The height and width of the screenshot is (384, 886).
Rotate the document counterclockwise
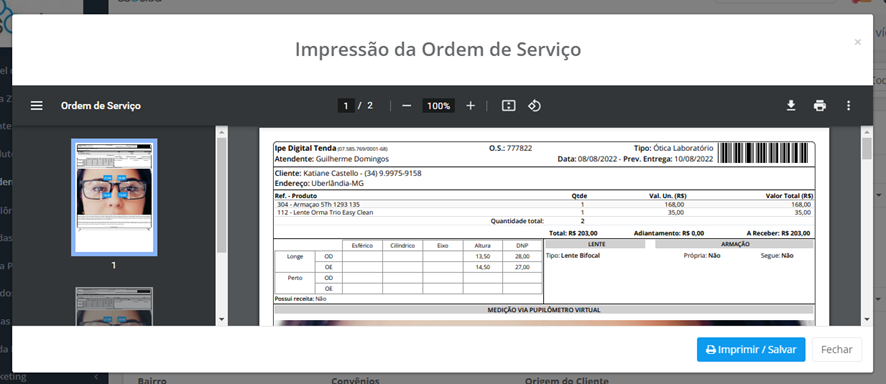pos(535,106)
